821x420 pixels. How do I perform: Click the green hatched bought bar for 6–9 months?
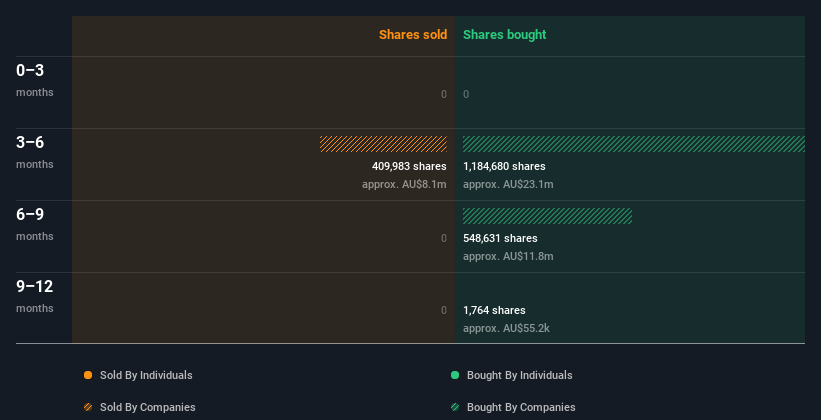coord(547,216)
